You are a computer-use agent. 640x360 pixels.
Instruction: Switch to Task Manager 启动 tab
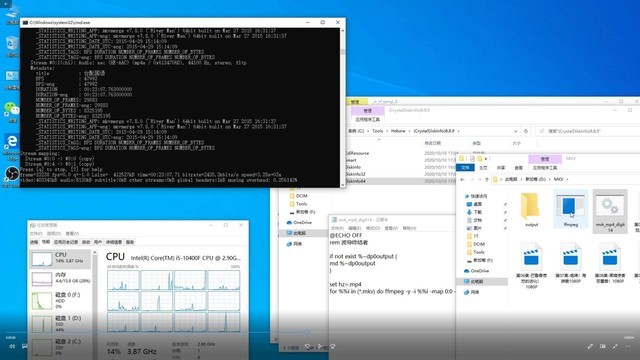(86, 242)
